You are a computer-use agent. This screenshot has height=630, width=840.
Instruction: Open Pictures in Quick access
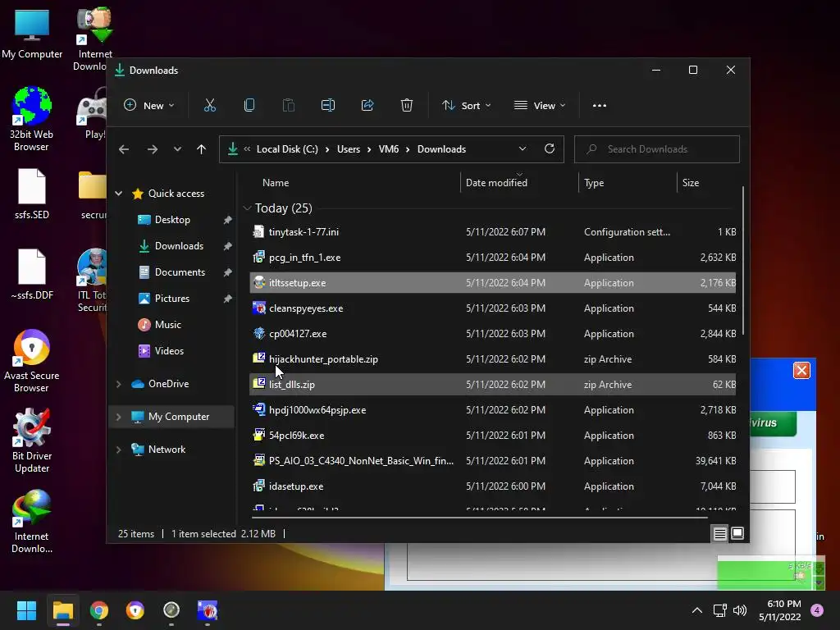(x=171, y=299)
